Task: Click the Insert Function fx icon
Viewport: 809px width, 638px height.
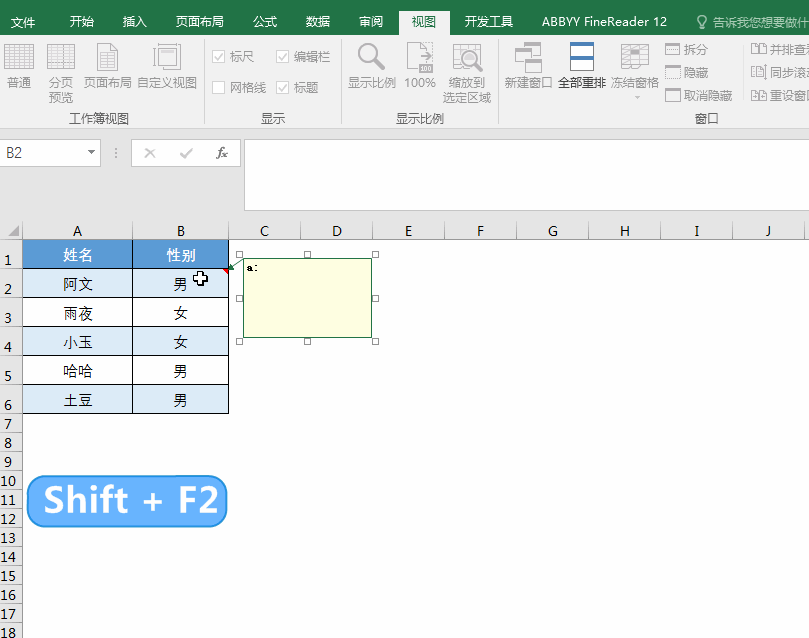Action: pyautogui.click(x=222, y=153)
